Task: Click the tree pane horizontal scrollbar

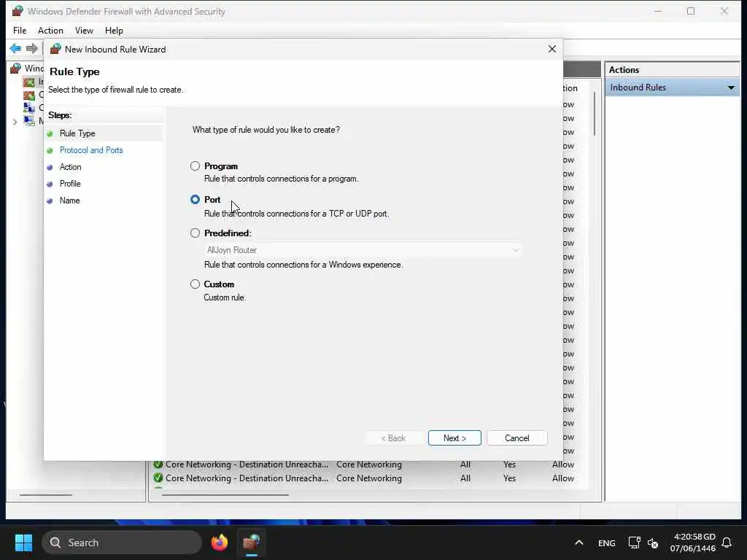Action: 46,495
